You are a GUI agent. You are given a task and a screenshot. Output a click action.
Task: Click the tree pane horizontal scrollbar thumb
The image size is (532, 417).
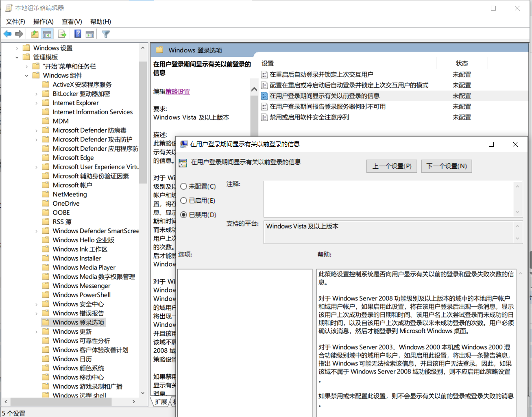pyautogui.click(x=61, y=402)
